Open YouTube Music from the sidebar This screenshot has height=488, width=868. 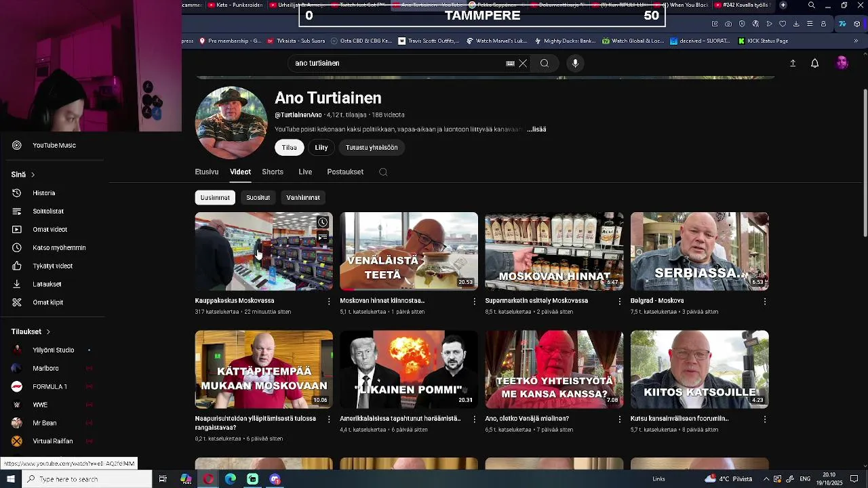click(x=54, y=145)
